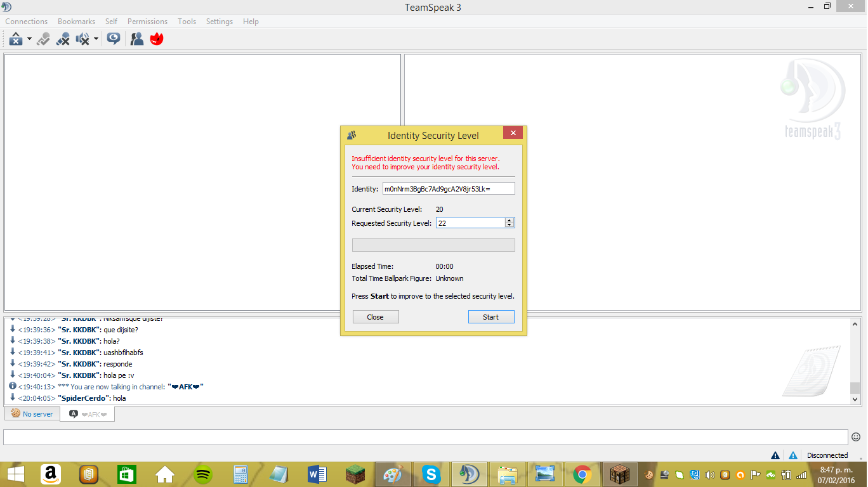
Task: Open Windows Store from the taskbar
Action: point(127,474)
